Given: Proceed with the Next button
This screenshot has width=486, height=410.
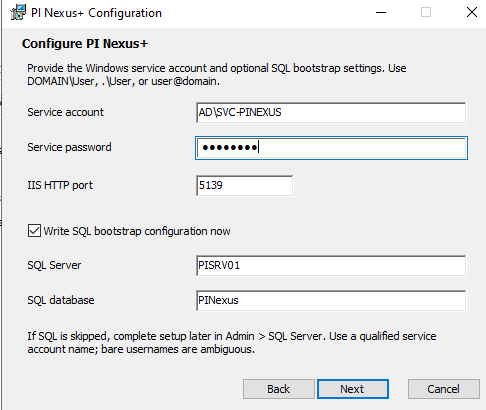Looking at the screenshot, I should (x=353, y=389).
